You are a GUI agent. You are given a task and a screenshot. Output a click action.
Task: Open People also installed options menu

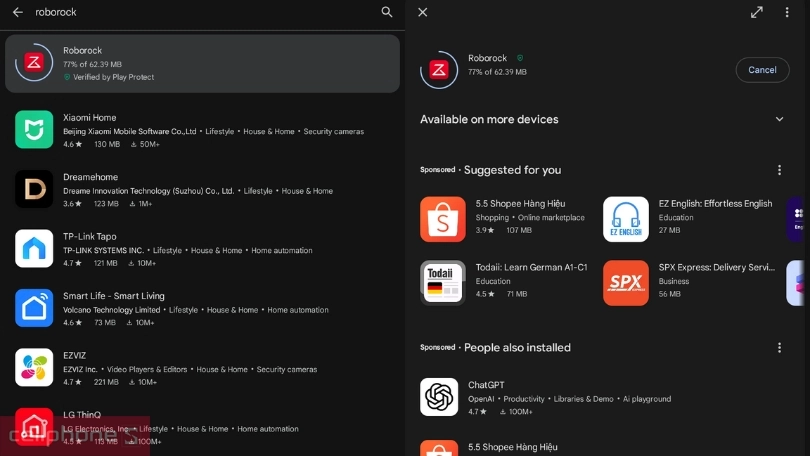(780, 348)
